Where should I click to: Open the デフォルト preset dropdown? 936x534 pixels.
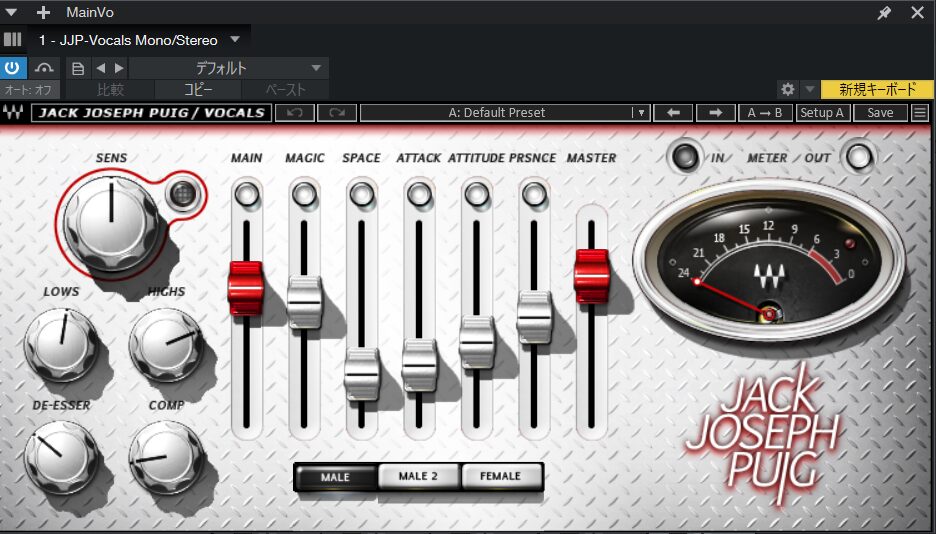pos(228,68)
